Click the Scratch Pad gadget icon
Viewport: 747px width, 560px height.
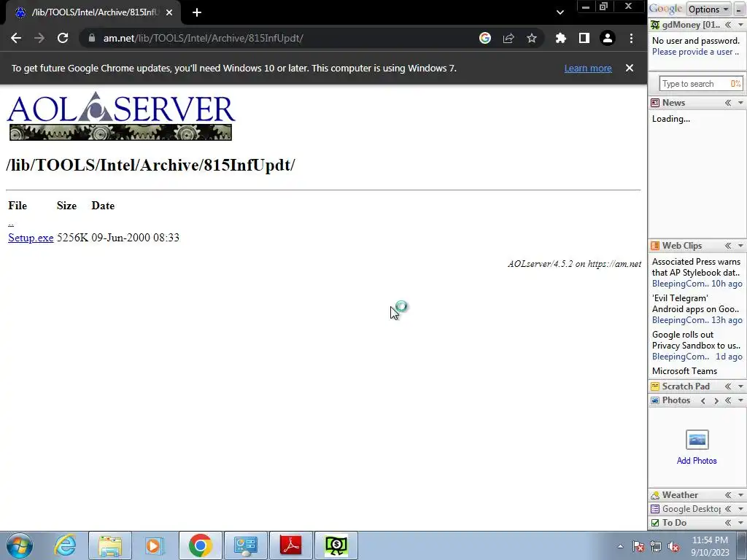[x=655, y=386]
